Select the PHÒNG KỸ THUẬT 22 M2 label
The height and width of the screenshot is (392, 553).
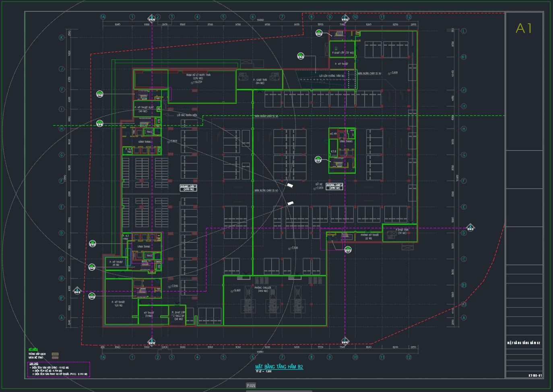coord(369,236)
